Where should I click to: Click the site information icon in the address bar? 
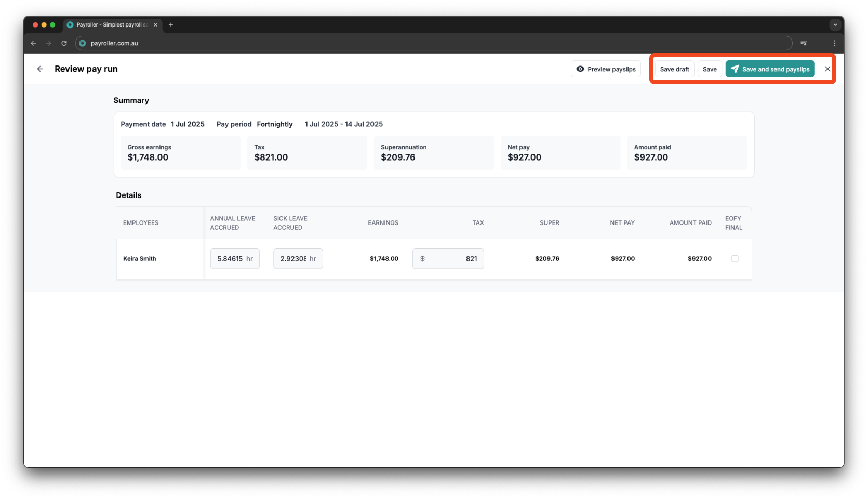coord(83,43)
